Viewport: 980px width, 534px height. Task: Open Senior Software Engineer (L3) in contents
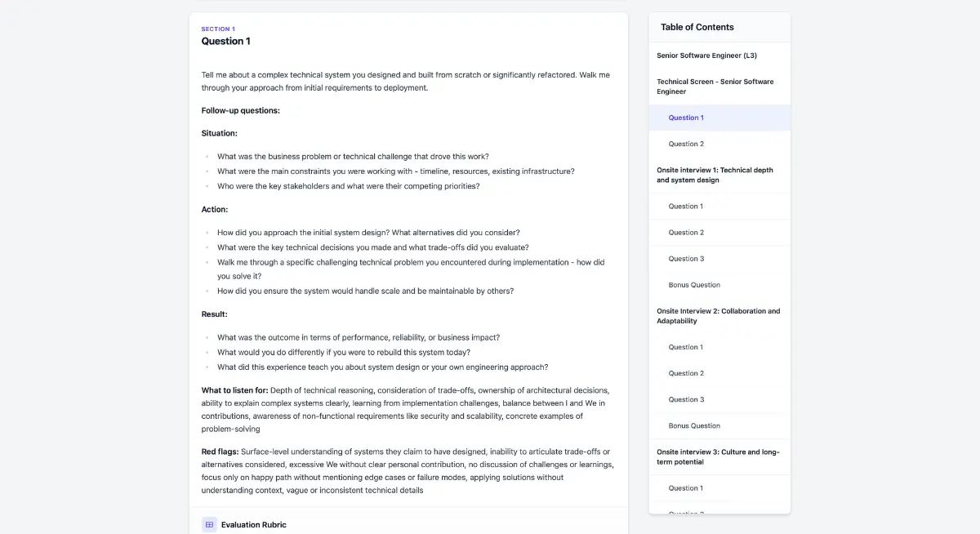(719, 56)
